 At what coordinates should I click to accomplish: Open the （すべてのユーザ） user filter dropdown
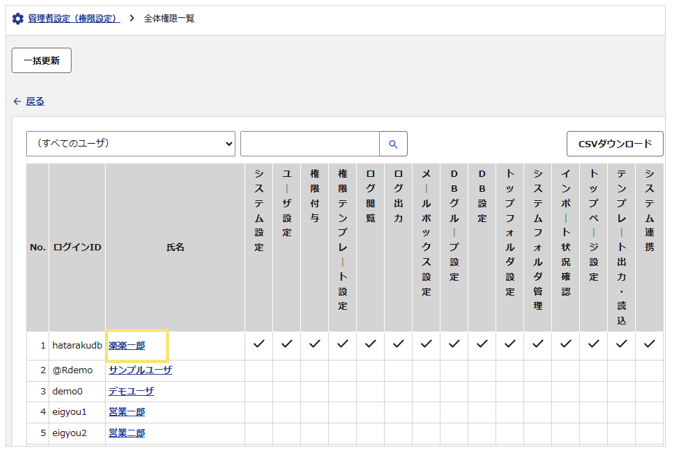click(131, 144)
